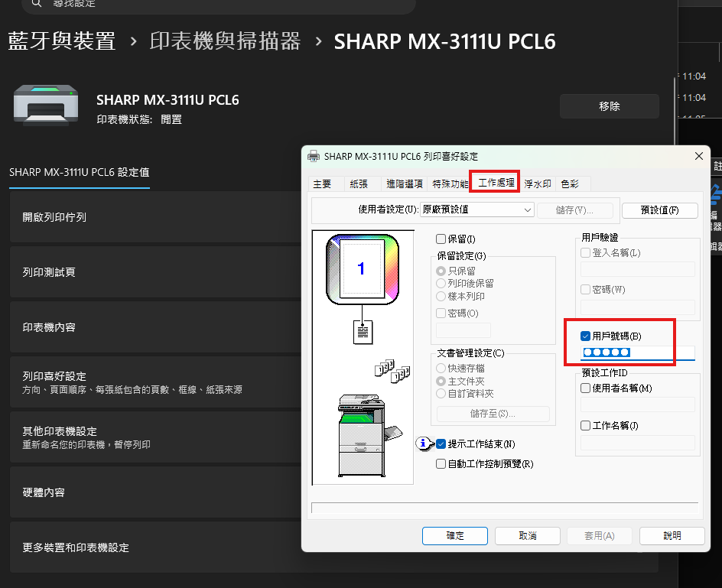Click the settings search box
The image size is (722, 588).
[219, 5]
